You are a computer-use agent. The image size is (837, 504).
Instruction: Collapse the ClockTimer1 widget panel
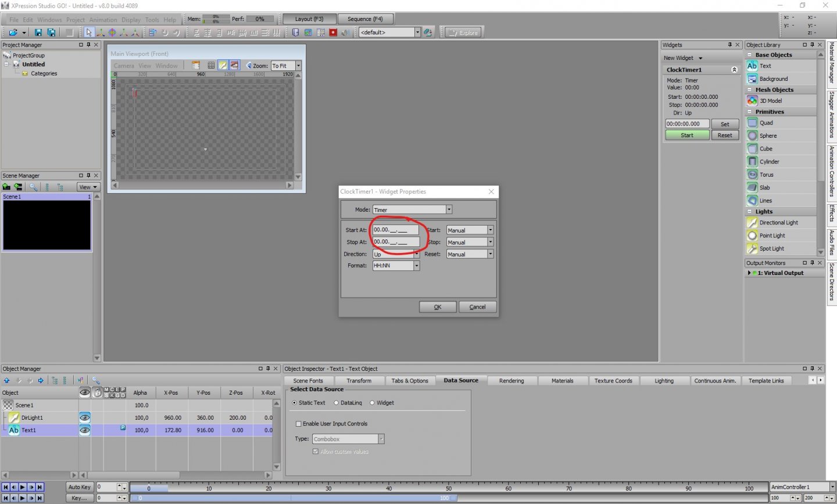point(734,70)
